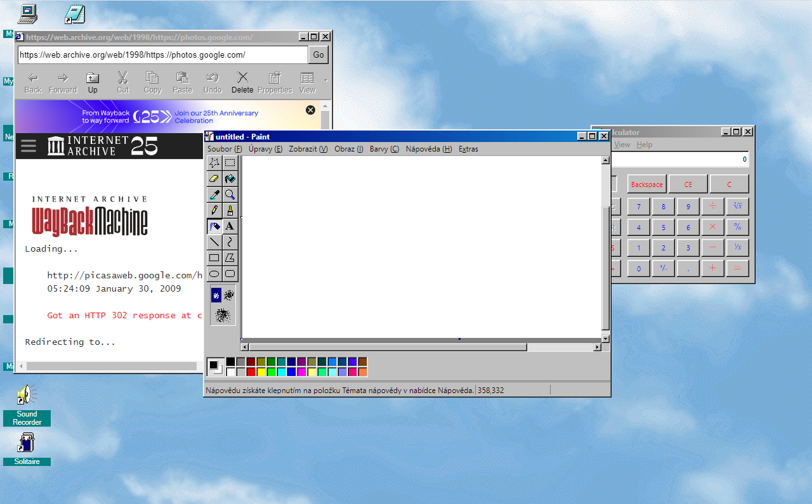This screenshot has height=504, width=812.
Task: Open the Nápověda (H) menu in Paint
Action: [x=429, y=149]
